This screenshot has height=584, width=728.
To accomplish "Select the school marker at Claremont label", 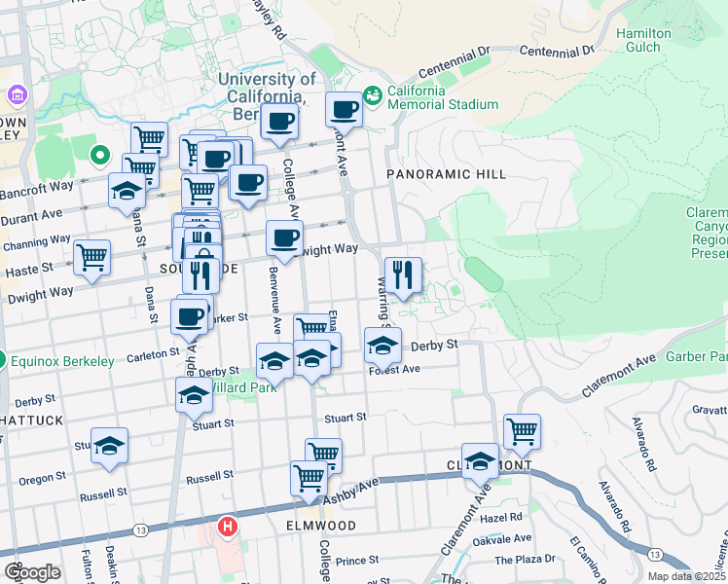I will click(480, 462).
